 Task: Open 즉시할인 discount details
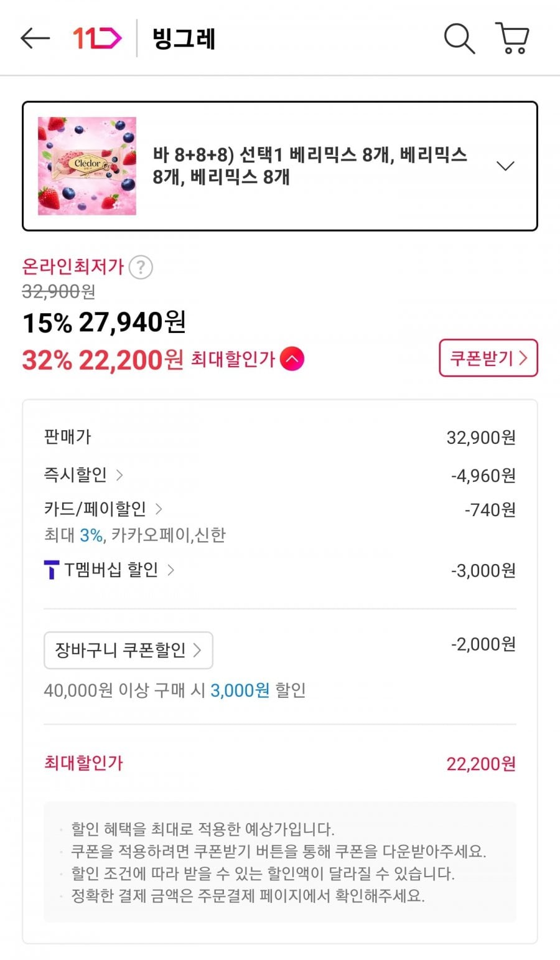[x=83, y=475]
